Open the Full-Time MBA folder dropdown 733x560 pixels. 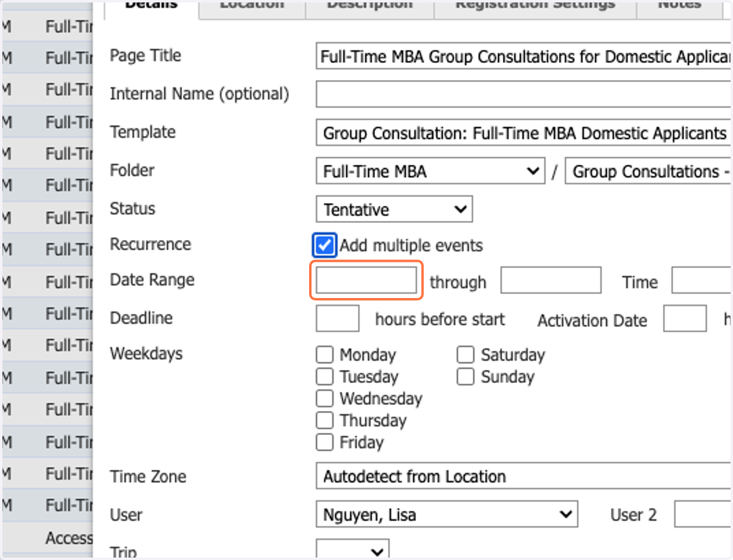[430, 172]
